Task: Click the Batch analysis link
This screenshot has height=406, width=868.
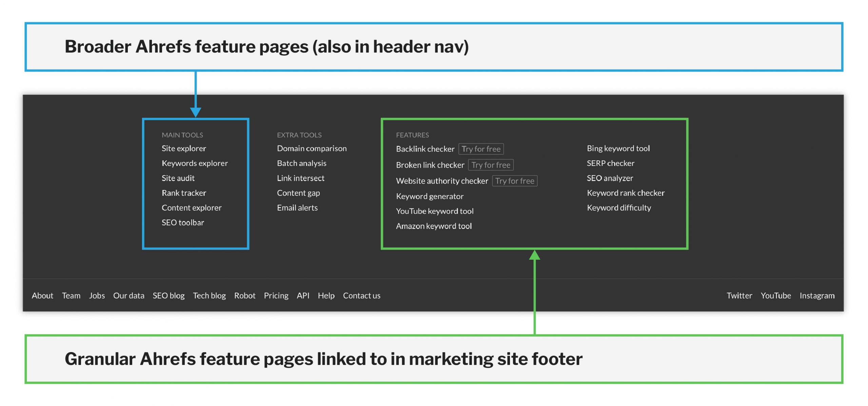Action: point(301,163)
